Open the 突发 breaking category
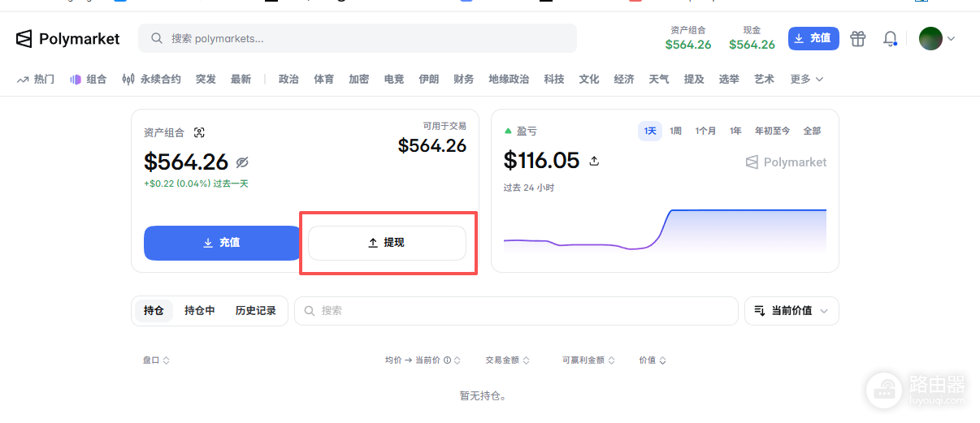The image size is (980, 423). pos(206,80)
